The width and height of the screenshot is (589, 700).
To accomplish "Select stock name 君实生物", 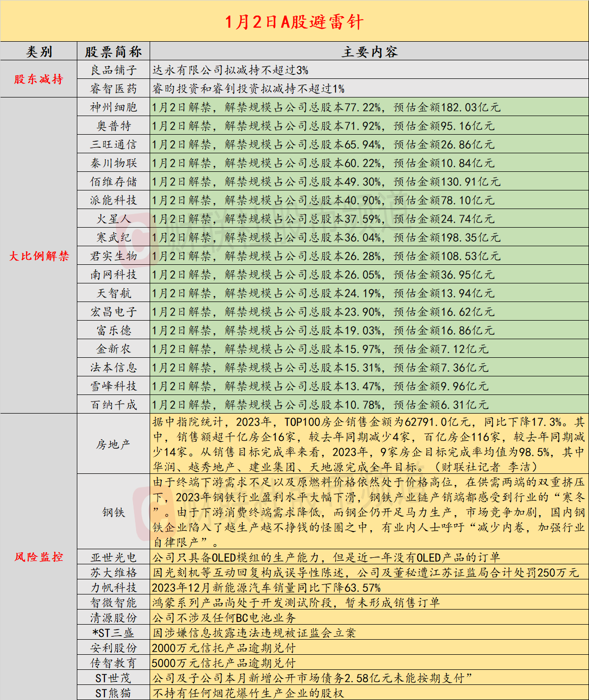I will [113, 256].
